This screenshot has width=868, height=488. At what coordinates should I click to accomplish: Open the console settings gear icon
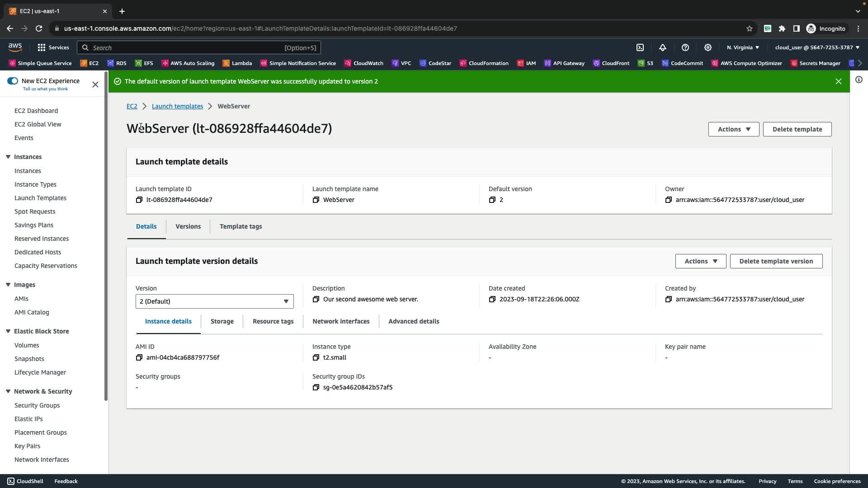click(708, 47)
